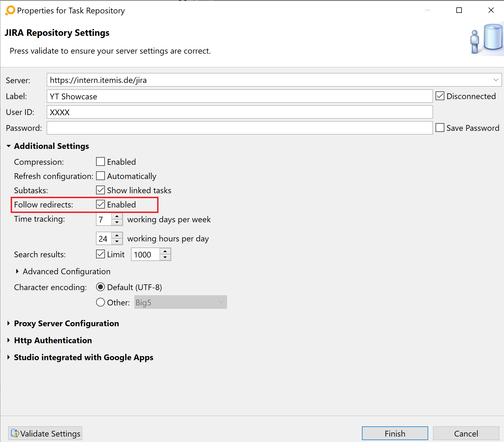Click the Finish button
Image resolution: width=504 pixels, height=442 pixels.
pyautogui.click(x=395, y=433)
